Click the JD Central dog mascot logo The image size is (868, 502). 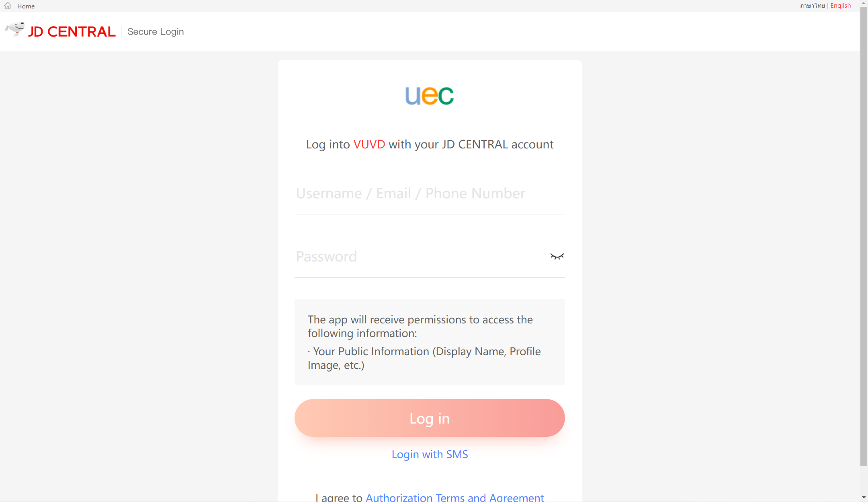pos(15,30)
